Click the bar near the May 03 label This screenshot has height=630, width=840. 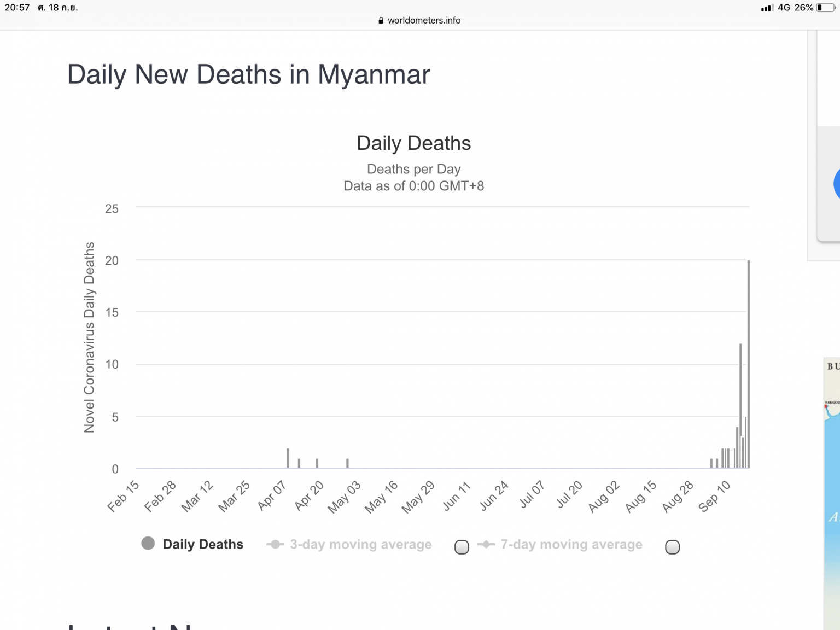[347, 463]
